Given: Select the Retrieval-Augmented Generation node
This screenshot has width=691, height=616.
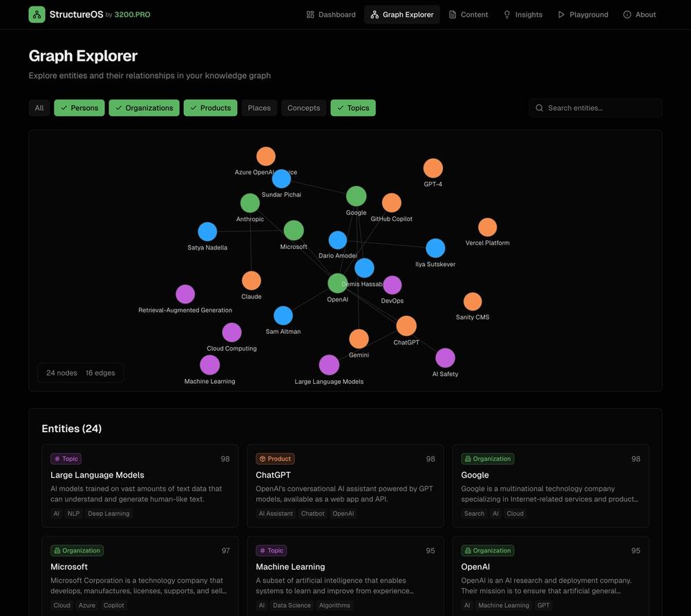Looking at the screenshot, I should 185,295.
